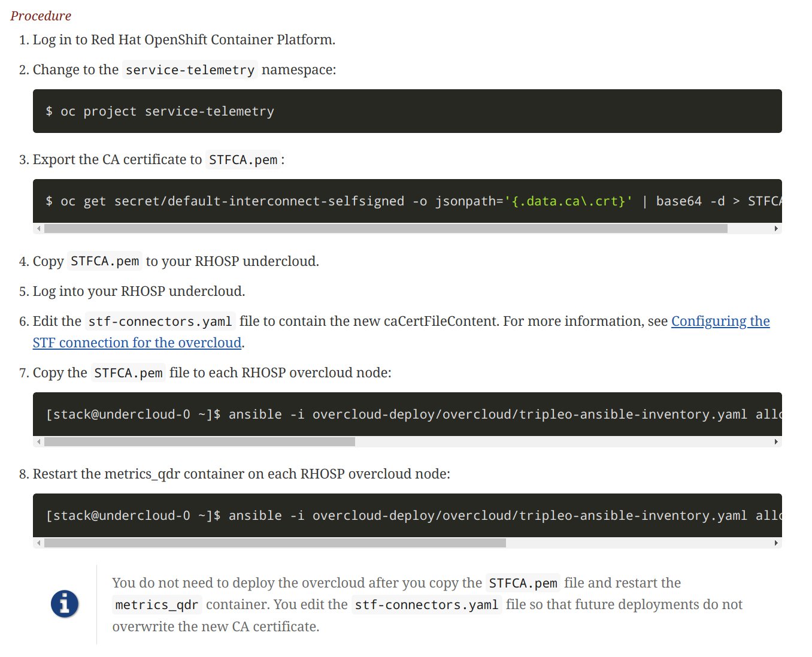
Task: Click left scroll arrow under step 8 ansible command
Action: tap(39, 543)
